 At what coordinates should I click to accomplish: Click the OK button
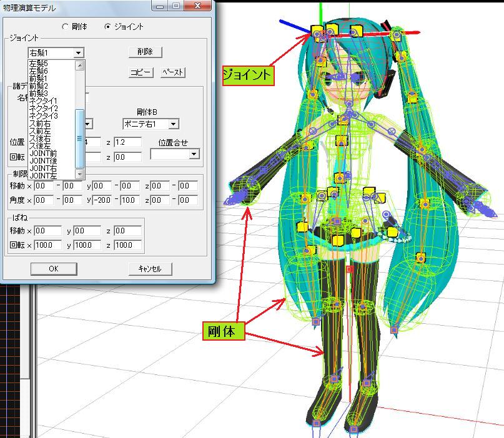[x=54, y=269]
